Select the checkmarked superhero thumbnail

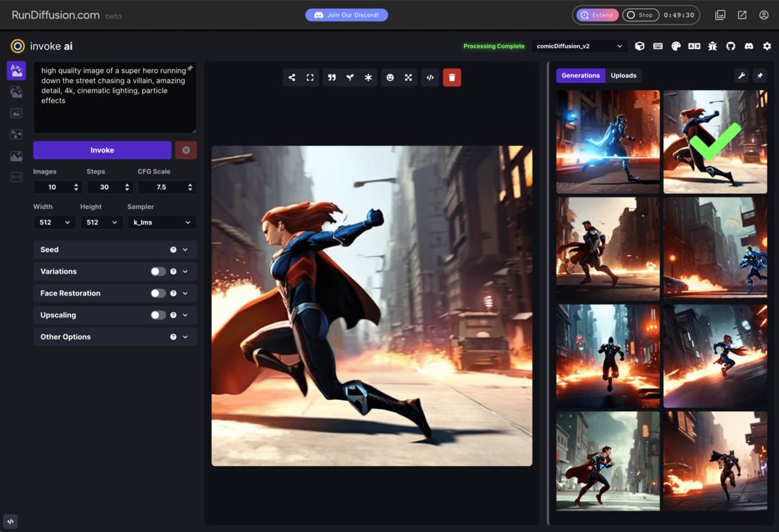715,141
